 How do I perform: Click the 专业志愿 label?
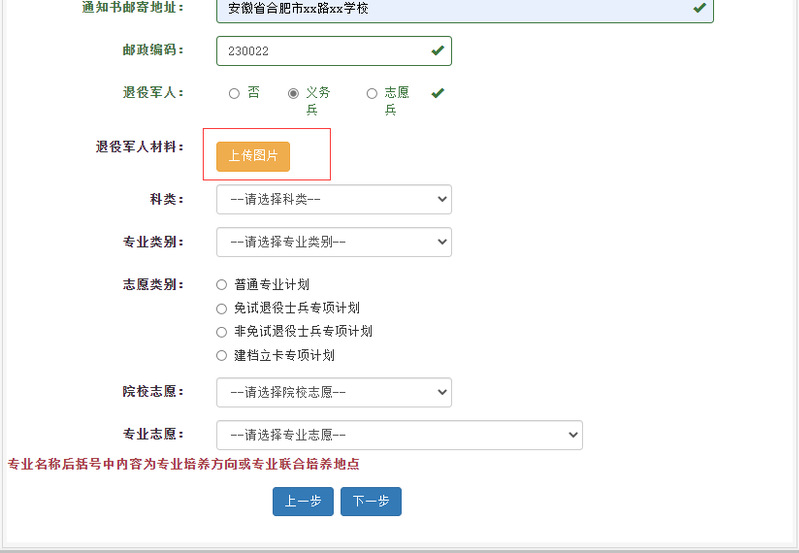pos(153,434)
